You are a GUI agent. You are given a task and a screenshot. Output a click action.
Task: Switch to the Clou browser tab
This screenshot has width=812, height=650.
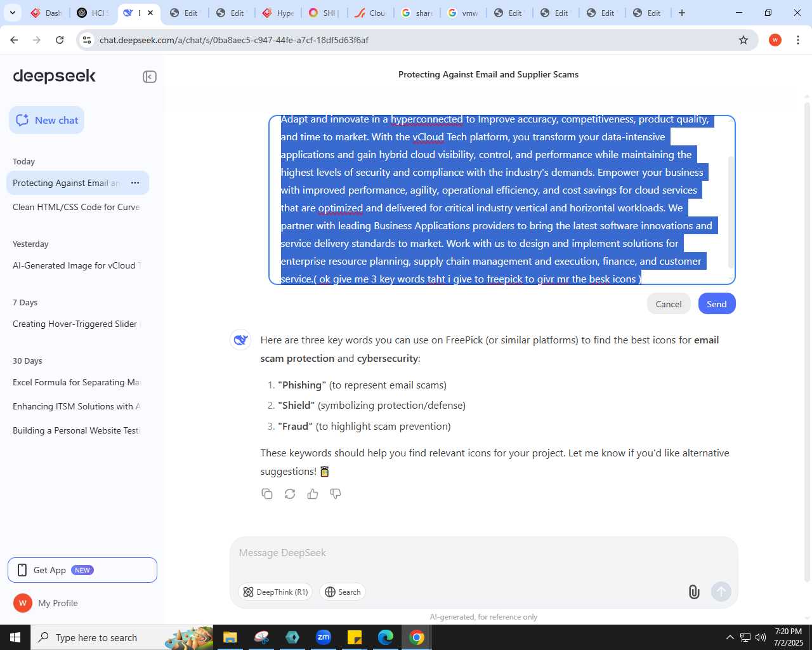click(370, 13)
